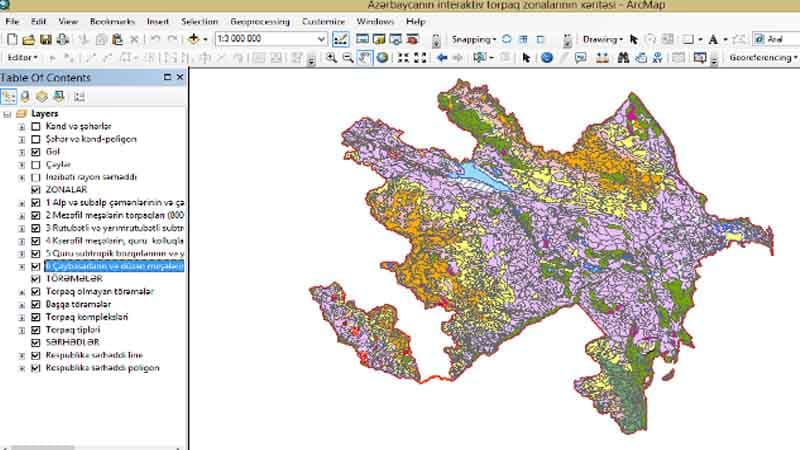Open the map scale dropdown
Screen dimensions: 800x450
321,39
